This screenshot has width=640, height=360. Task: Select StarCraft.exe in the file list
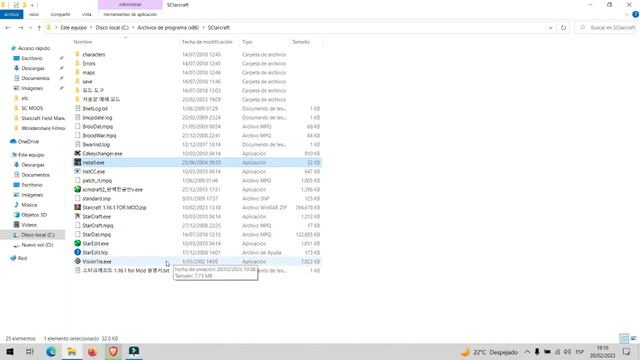pos(96,216)
